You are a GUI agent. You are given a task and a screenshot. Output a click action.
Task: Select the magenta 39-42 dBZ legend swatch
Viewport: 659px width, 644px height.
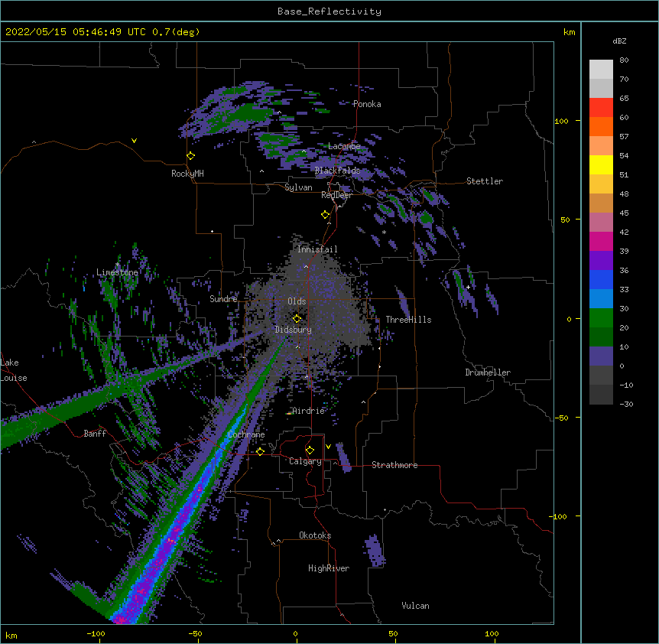tap(601, 241)
